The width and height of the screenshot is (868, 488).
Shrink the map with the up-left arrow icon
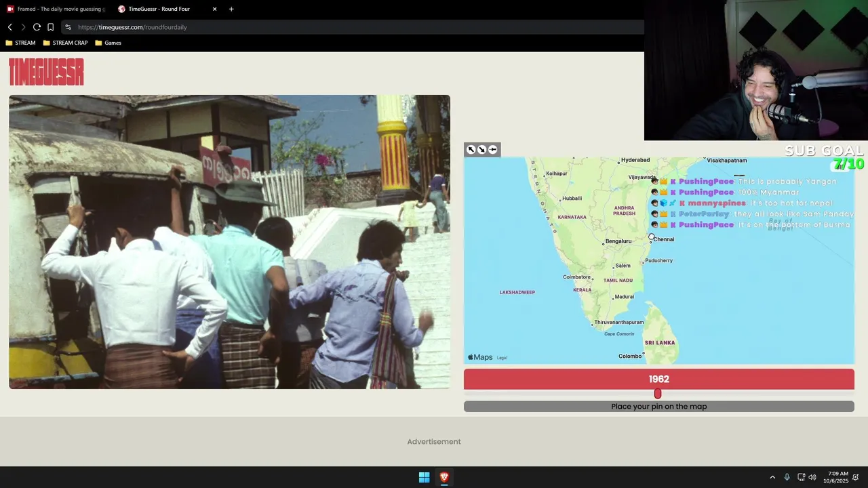pos(471,150)
